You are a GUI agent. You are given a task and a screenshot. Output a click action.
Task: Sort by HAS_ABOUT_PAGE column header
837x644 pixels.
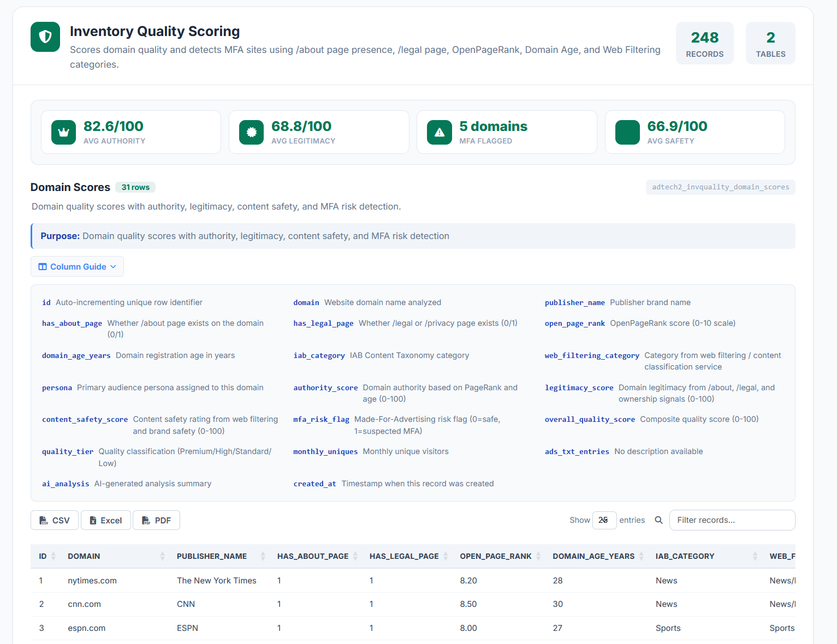click(x=316, y=556)
